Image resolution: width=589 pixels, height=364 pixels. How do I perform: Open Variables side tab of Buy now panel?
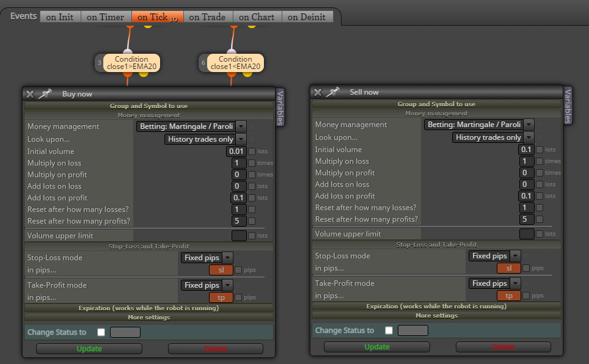pyautogui.click(x=280, y=108)
